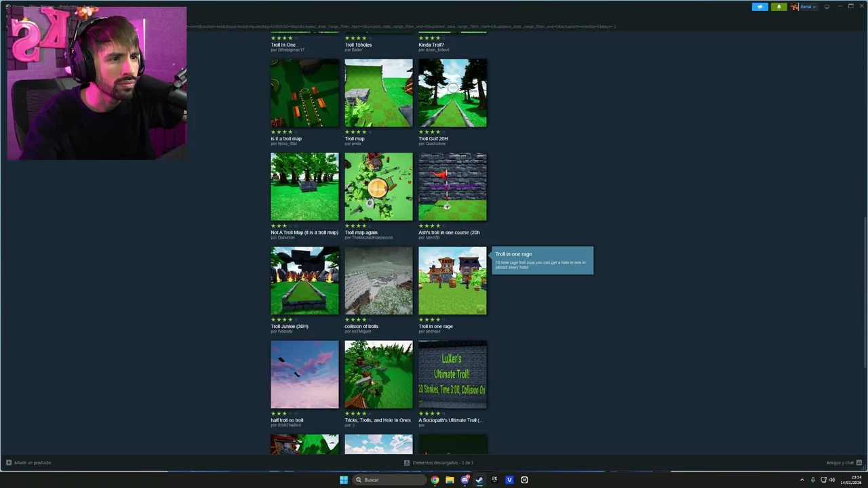Click the Steam taskbar icon
This screenshot has width=868, height=488.
tap(479, 480)
